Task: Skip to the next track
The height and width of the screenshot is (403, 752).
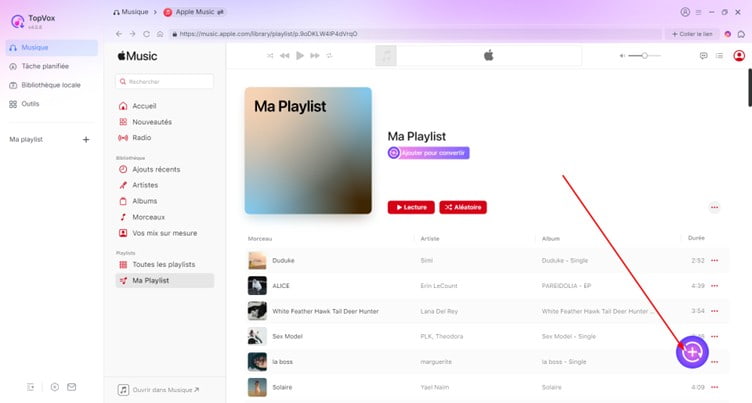Action: pyautogui.click(x=315, y=56)
